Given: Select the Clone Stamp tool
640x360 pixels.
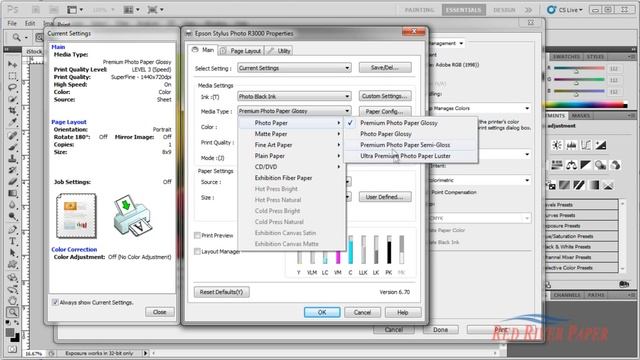Looking at the screenshot, I should [12, 158].
